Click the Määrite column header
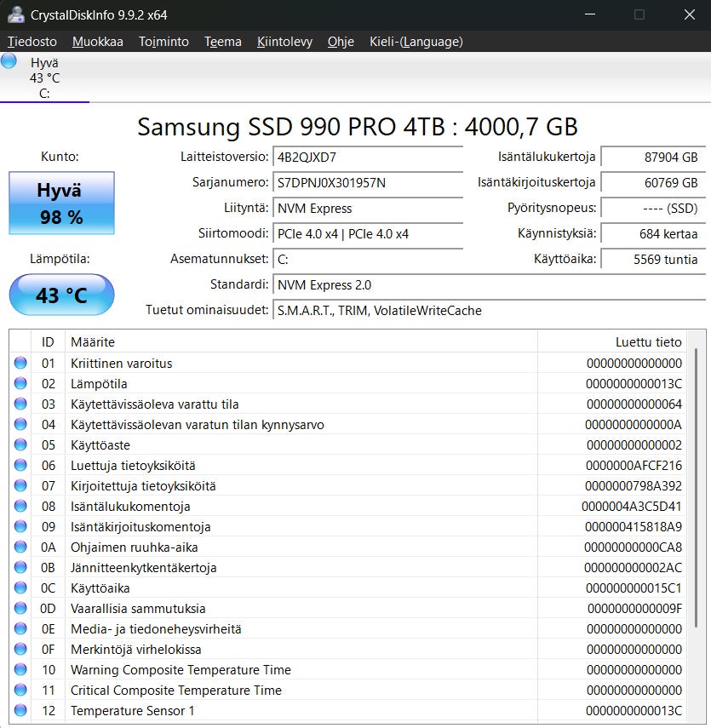This screenshot has height=728, width=711. [x=301, y=341]
